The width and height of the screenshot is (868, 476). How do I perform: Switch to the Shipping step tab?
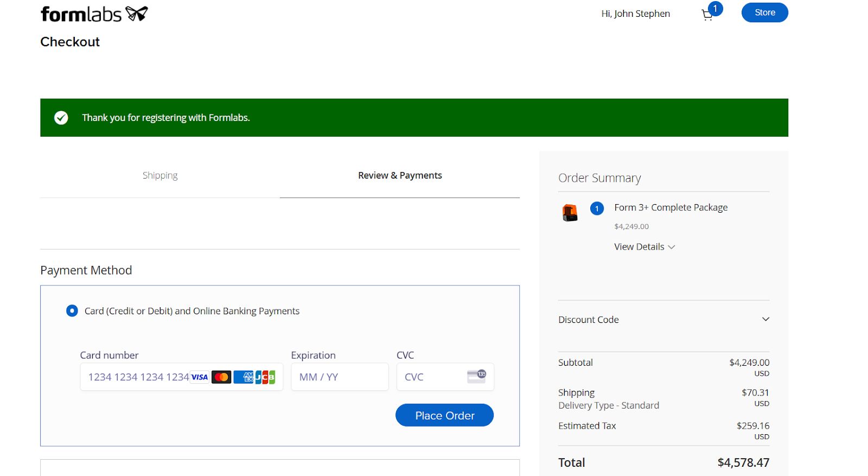coord(160,175)
